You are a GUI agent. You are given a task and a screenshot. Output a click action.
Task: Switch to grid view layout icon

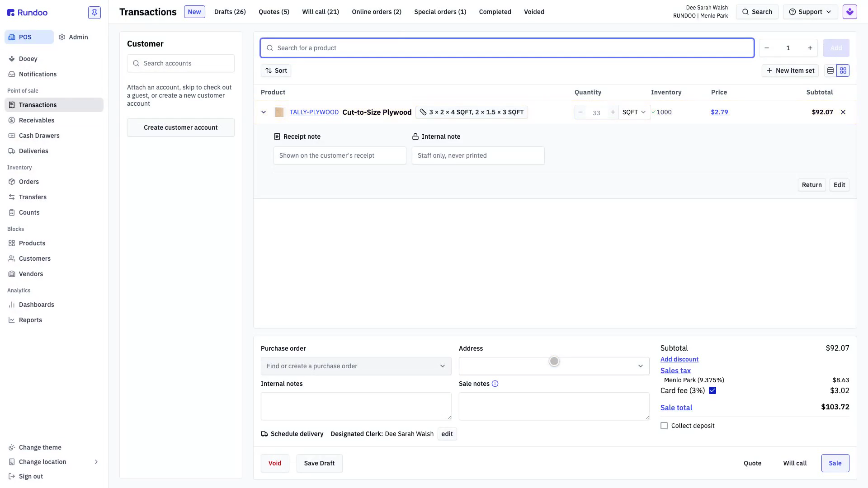pos(843,70)
